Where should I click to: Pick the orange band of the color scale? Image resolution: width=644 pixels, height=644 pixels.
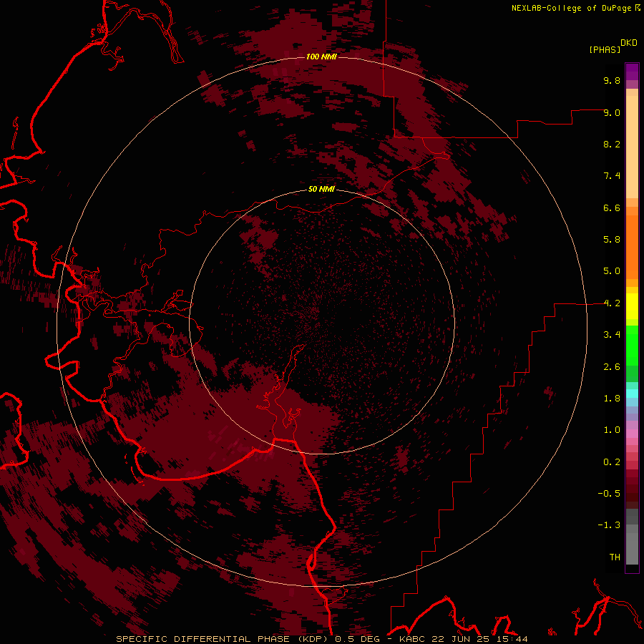pos(632,246)
